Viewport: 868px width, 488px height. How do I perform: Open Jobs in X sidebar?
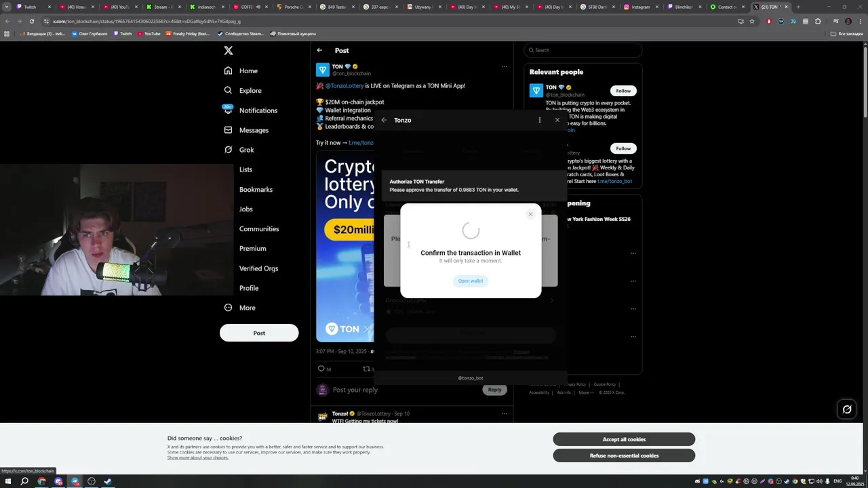pyautogui.click(x=245, y=209)
